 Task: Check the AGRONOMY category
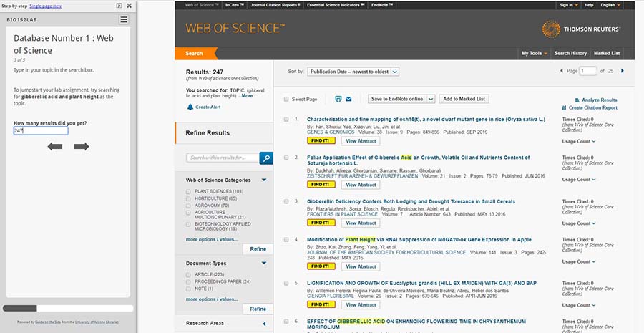pyautogui.click(x=188, y=206)
